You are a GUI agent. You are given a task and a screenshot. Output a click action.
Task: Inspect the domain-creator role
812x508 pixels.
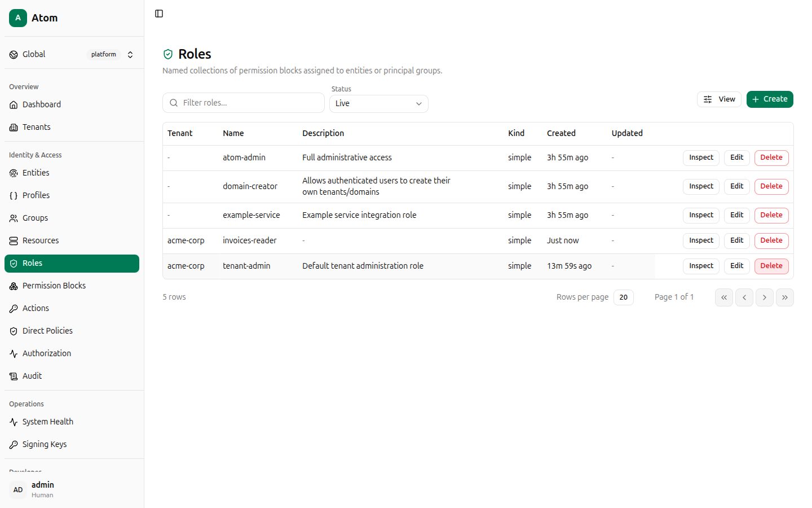701,187
